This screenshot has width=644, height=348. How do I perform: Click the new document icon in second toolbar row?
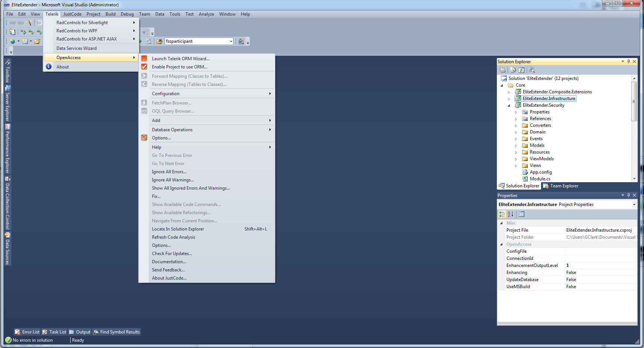[12, 32]
